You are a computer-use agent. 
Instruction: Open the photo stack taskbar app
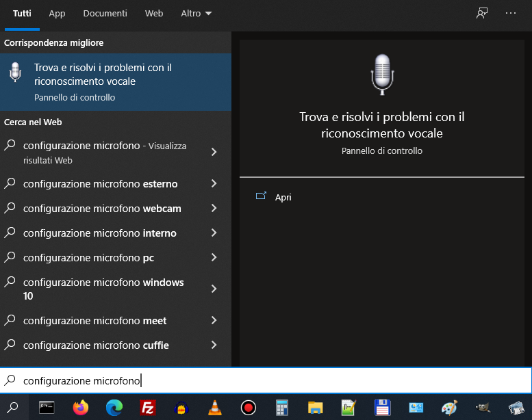pyautogui.click(x=516, y=408)
